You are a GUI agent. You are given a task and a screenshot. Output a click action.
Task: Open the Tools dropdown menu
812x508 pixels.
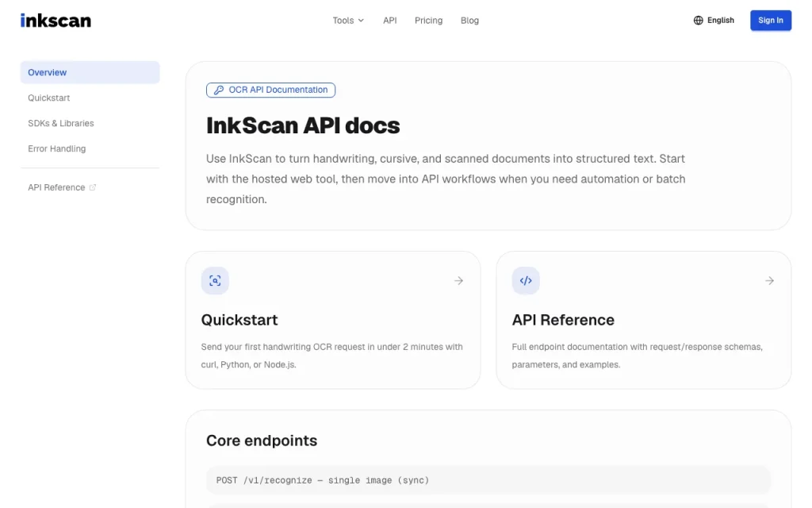coord(348,20)
